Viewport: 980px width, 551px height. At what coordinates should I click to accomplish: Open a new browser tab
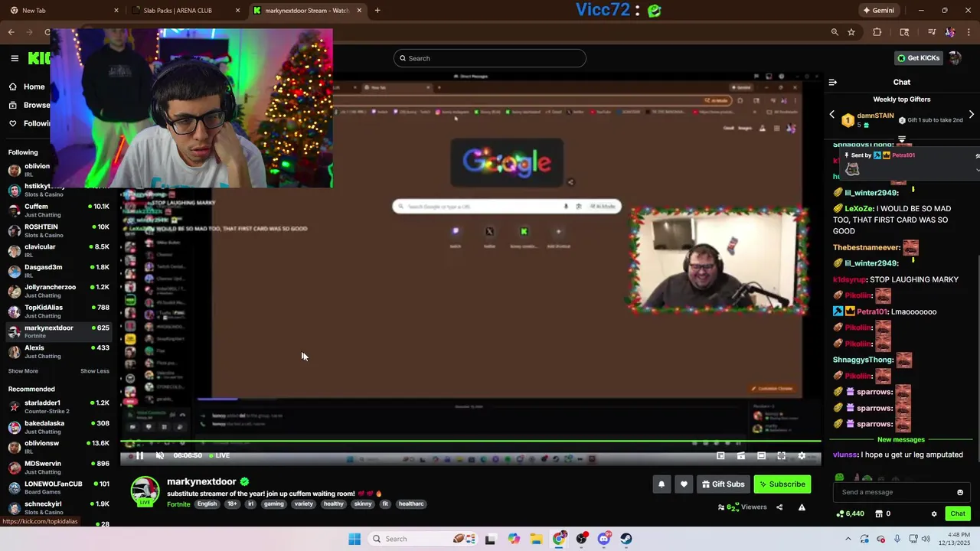pos(377,11)
